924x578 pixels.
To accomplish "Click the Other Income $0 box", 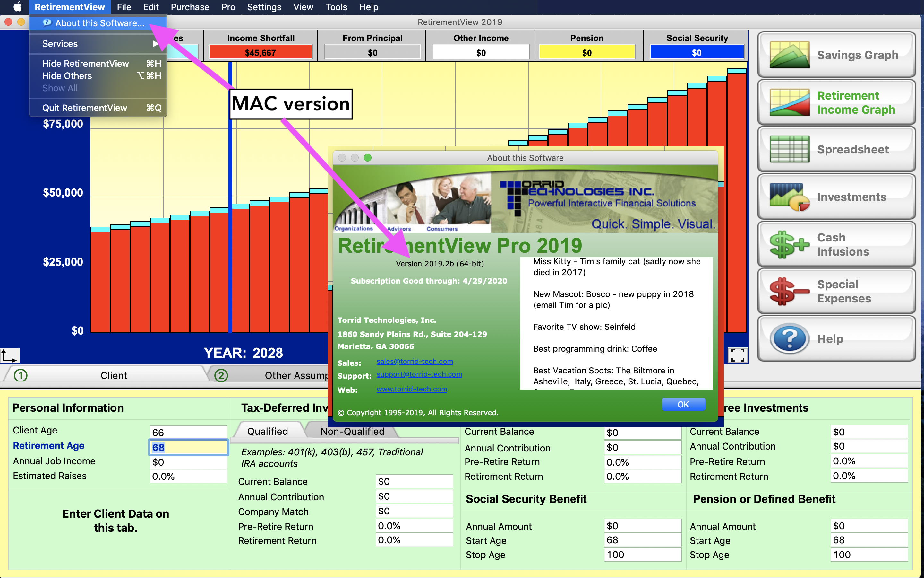I will (x=481, y=52).
